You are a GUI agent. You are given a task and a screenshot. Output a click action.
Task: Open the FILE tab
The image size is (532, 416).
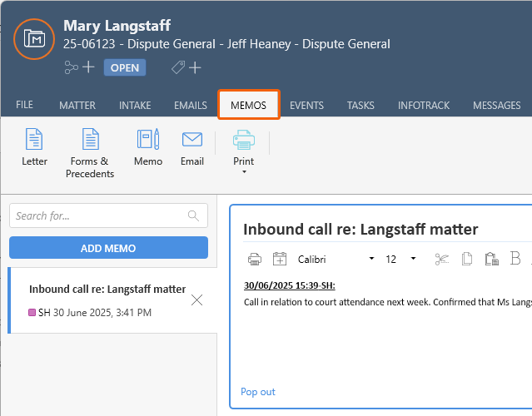(24, 105)
